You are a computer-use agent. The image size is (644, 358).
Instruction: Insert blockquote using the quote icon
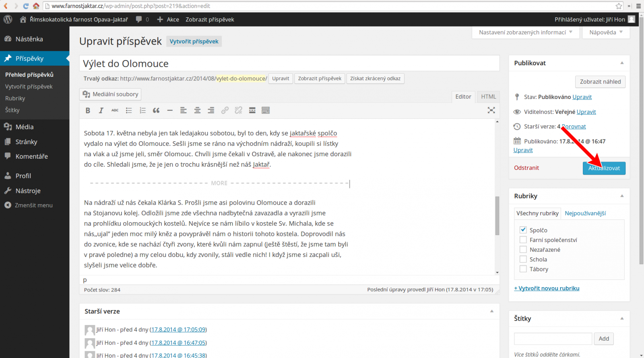(156, 110)
